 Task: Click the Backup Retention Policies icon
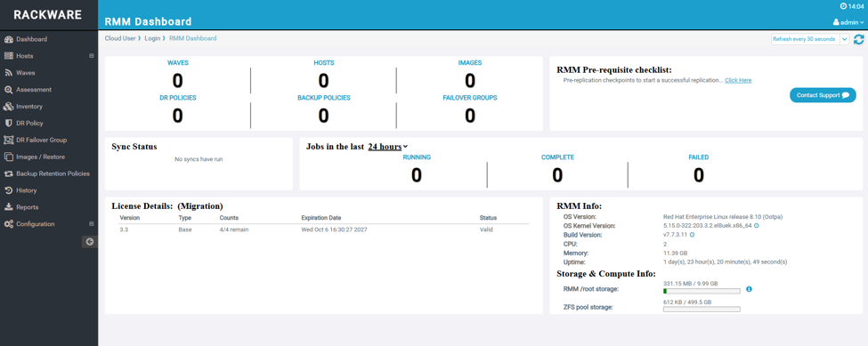[x=8, y=173]
